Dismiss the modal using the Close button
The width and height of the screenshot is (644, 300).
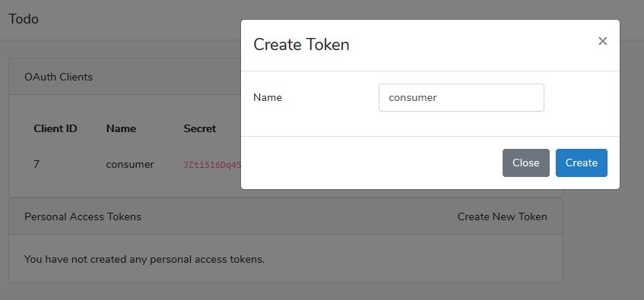click(525, 163)
